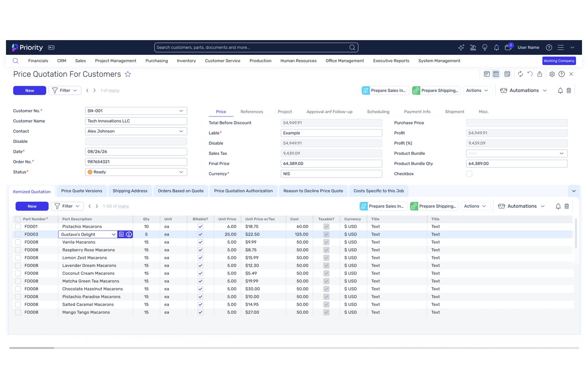Click the menu search magnifier left of Financials
The image size is (588, 392).
(15, 61)
